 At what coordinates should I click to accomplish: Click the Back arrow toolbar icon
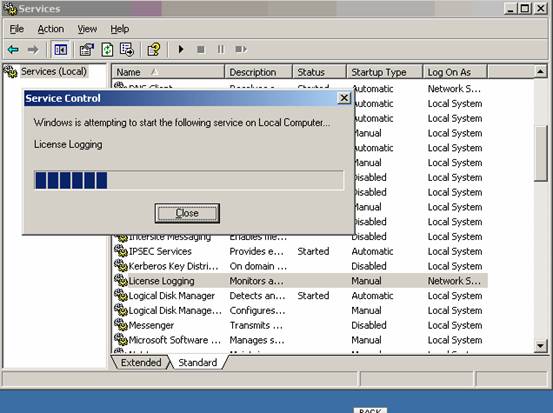tap(13, 49)
